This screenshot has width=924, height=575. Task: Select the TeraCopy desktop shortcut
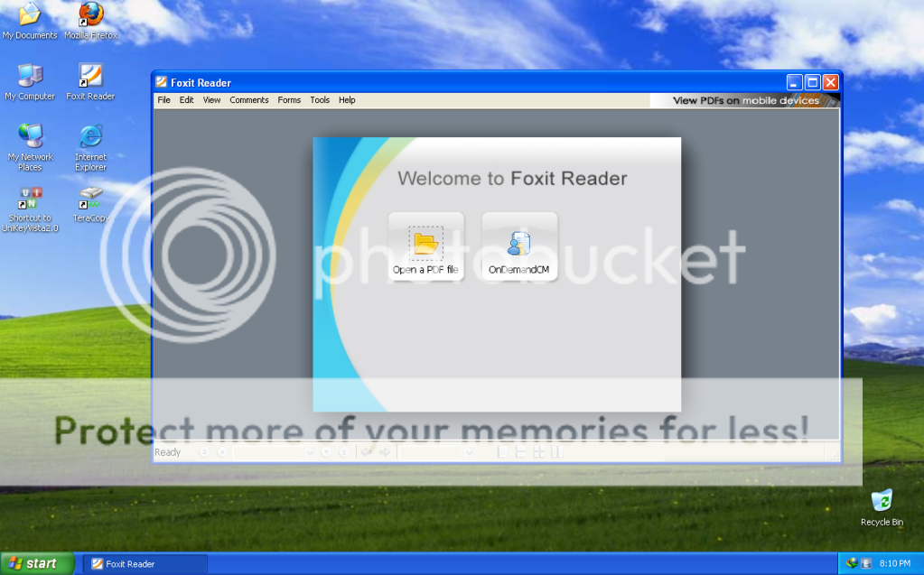[90, 205]
